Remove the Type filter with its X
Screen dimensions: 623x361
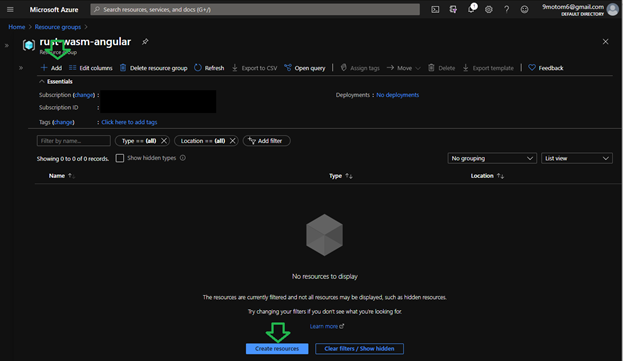[164, 141]
